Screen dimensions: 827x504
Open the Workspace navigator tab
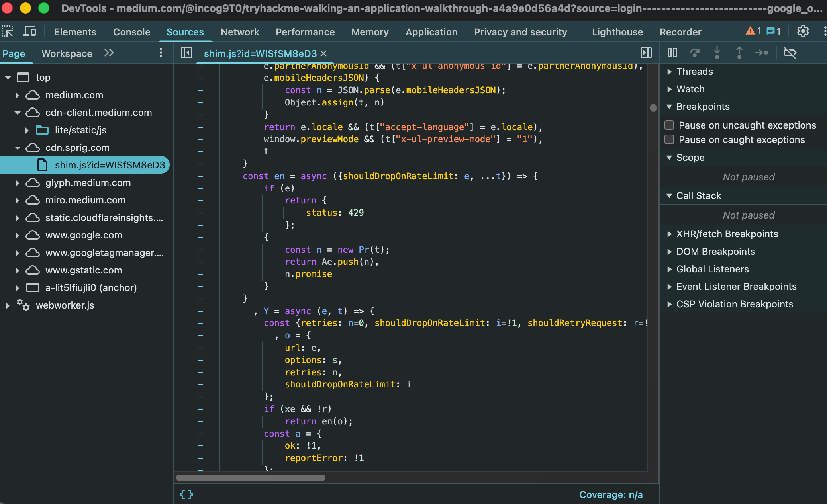pos(67,53)
